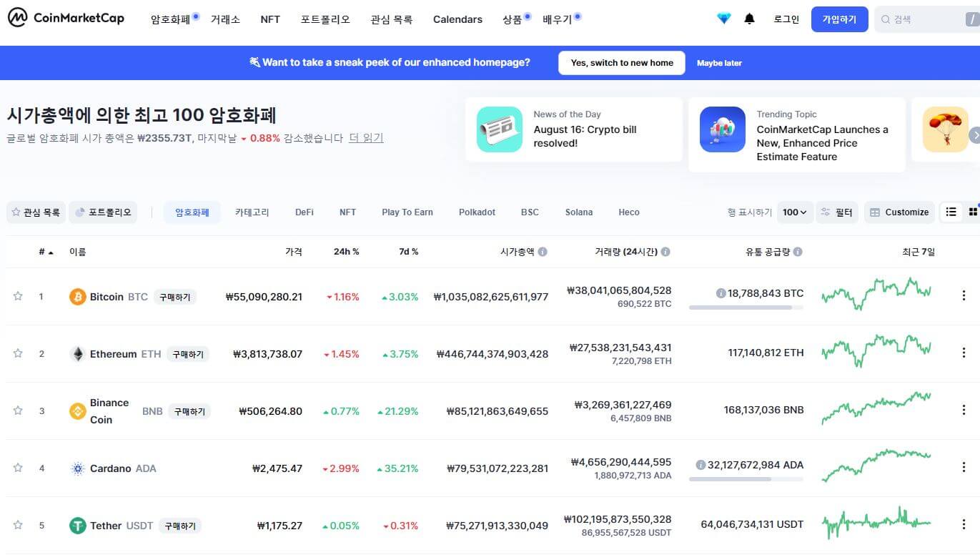Screen dimensions: 980x560
Task: Open the rows count 100 dropdown
Action: click(795, 212)
